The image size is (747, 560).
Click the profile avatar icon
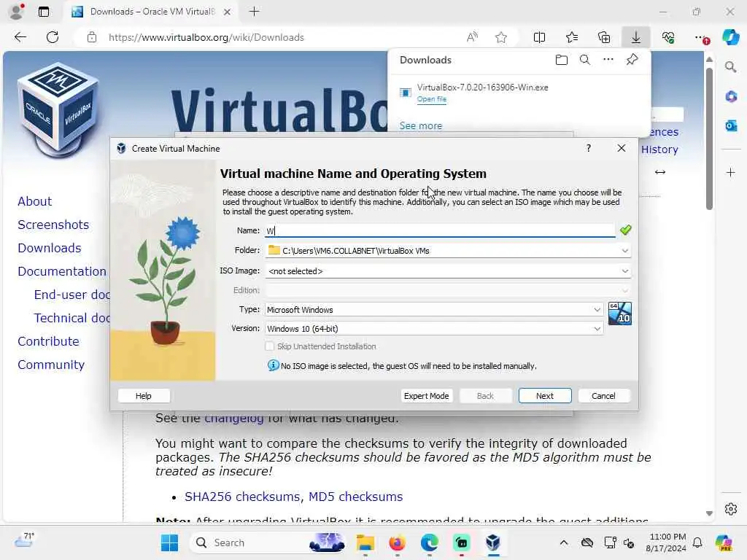(x=16, y=12)
